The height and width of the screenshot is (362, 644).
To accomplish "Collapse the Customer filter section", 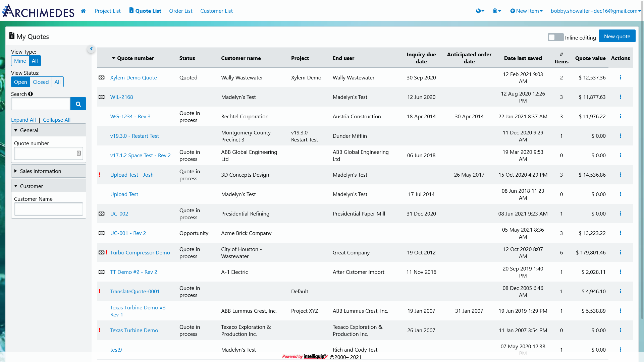I will point(49,186).
